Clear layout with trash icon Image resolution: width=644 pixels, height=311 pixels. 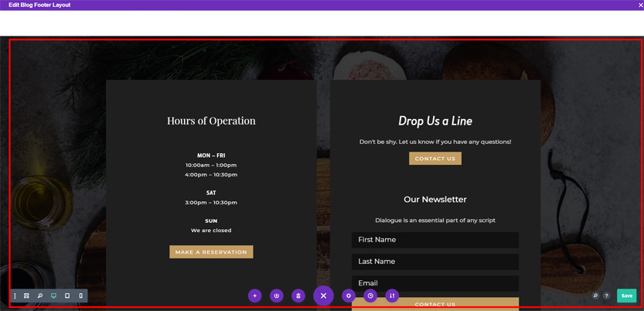298,296
